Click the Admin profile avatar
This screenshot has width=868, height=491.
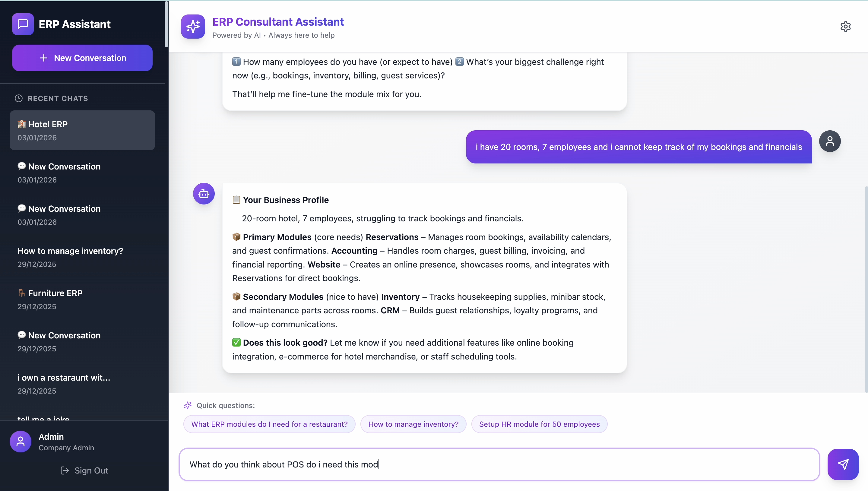click(x=20, y=442)
